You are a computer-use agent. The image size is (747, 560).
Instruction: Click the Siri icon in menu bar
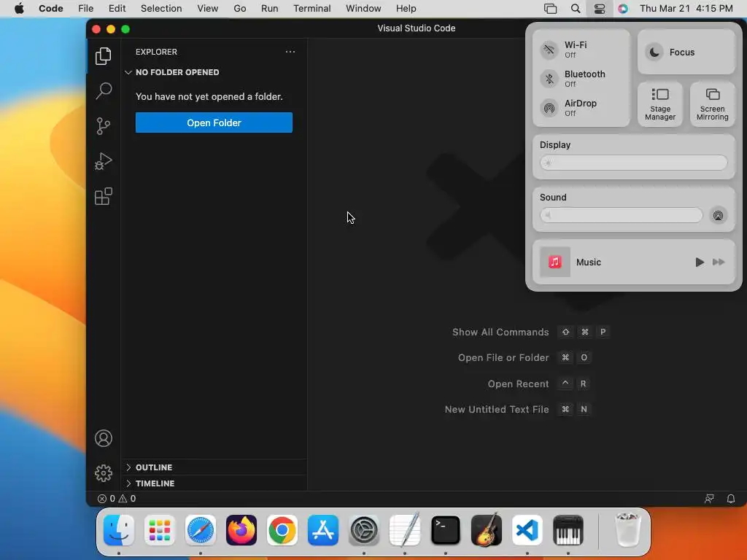[x=623, y=9]
